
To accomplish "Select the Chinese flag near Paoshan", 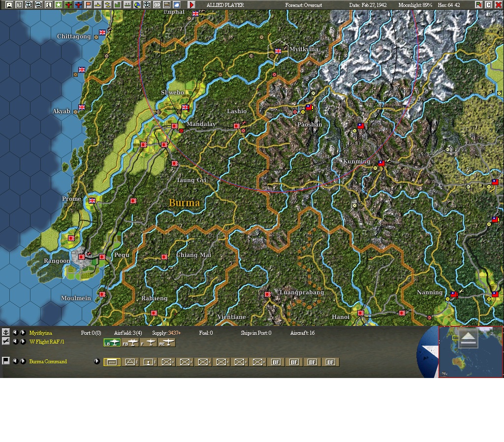I will click(x=309, y=107).
